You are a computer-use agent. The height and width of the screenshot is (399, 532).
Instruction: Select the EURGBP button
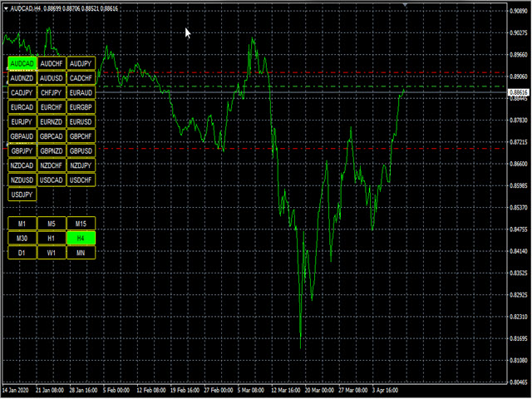pyautogui.click(x=81, y=107)
